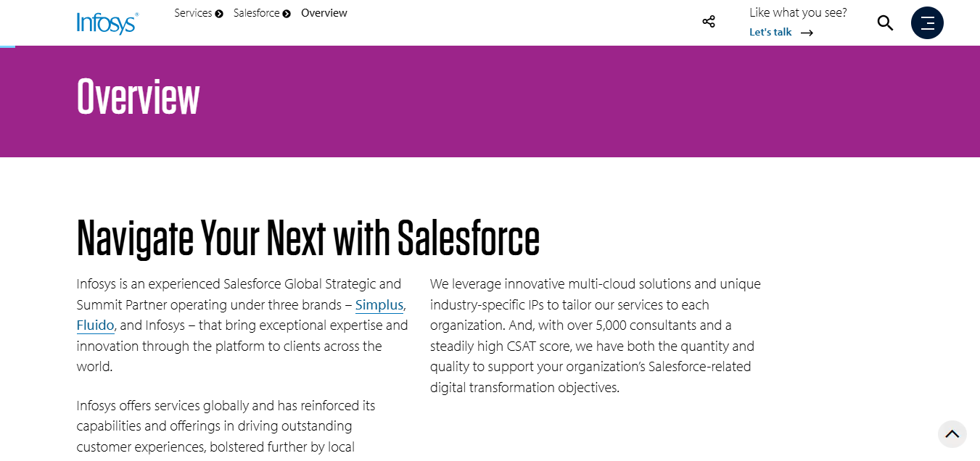Select the Overview breadcrumb item
The image size is (980, 461).
[x=324, y=12]
